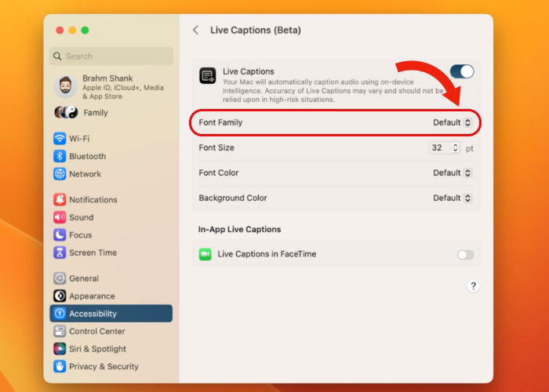The height and width of the screenshot is (392, 549).
Task: Click the green zoom window button
Action: [85, 30]
